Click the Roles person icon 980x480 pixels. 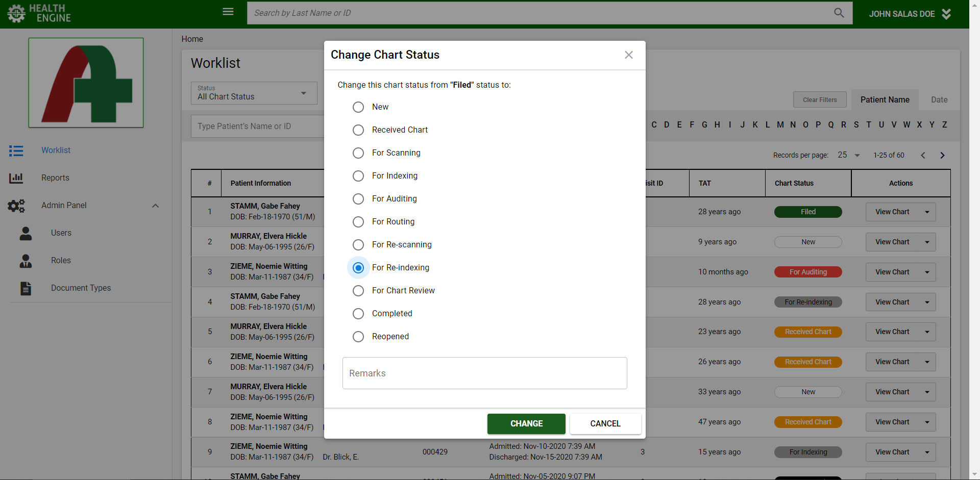26,261
